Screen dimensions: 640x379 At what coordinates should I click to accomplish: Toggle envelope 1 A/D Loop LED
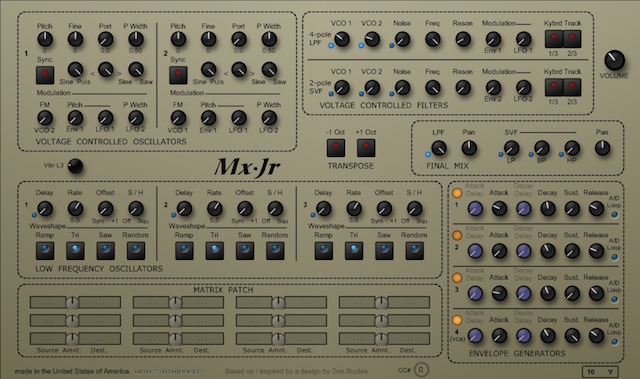click(x=614, y=215)
